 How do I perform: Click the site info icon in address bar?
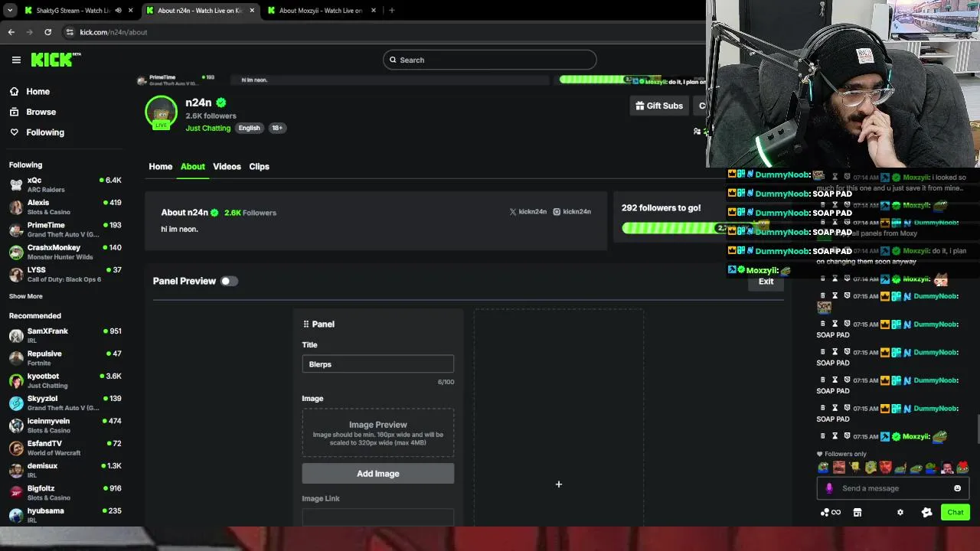pos(70,32)
